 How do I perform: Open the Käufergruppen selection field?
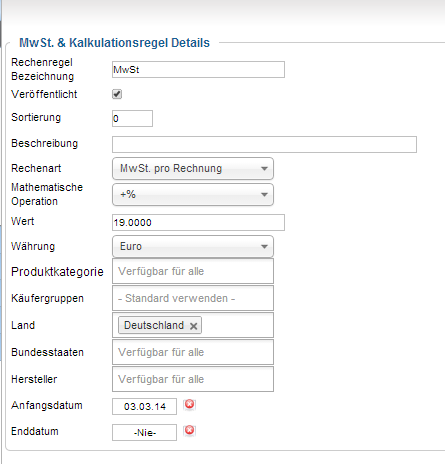(x=193, y=298)
